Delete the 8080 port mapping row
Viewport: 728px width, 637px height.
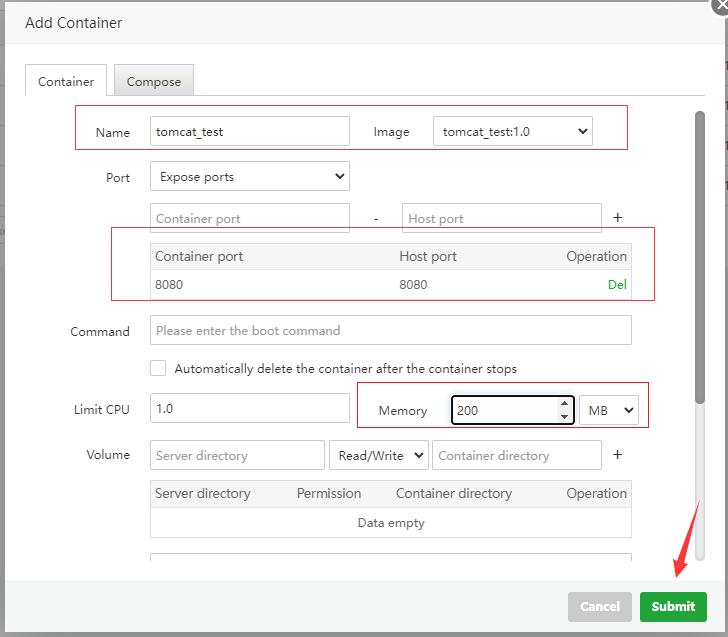[x=617, y=284]
